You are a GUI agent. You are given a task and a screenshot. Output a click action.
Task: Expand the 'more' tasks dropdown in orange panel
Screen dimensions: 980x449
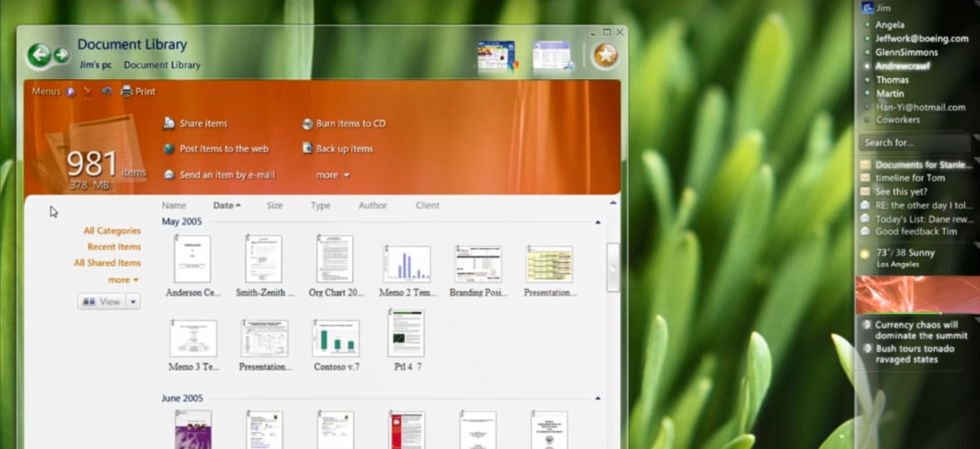[332, 175]
